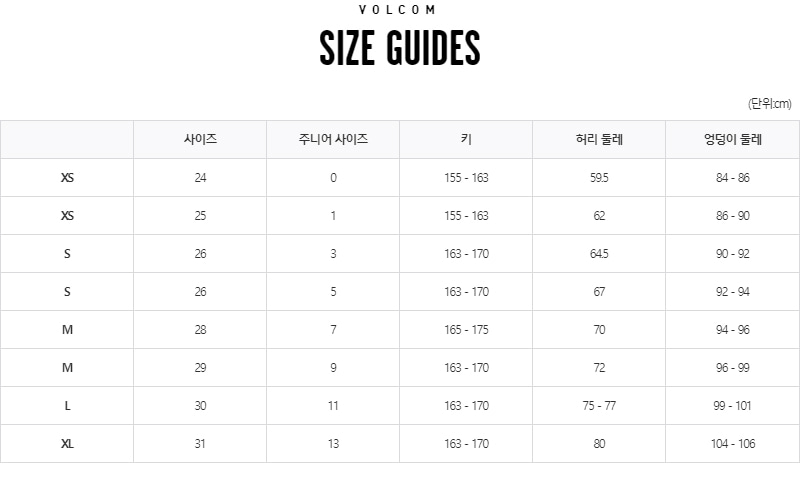Viewport: 800px width, 489px height.
Task: Click the 키 column header
Action: (x=466, y=139)
